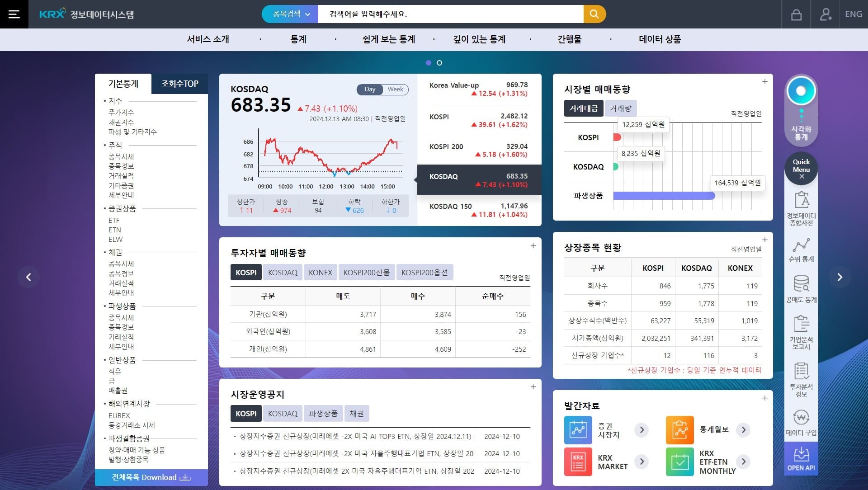Switch language with ENG button
Screen dimensions: 868x490
[x=854, y=14]
